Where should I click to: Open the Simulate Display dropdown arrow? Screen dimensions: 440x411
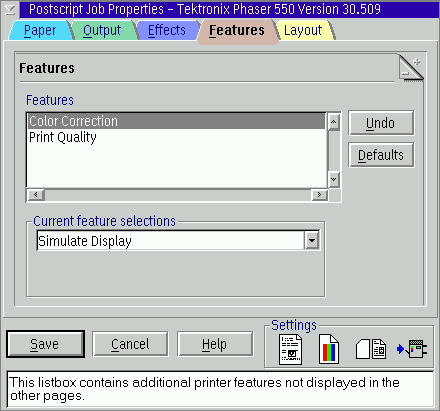pos(312,240)
